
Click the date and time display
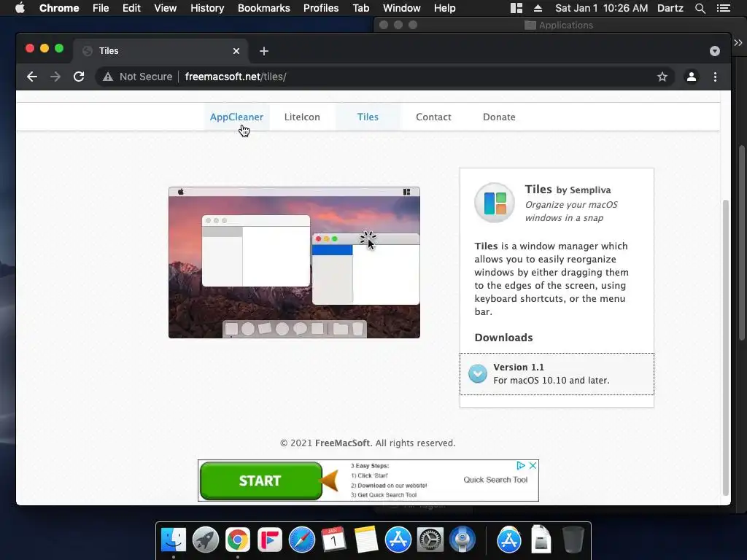[601, 8]
